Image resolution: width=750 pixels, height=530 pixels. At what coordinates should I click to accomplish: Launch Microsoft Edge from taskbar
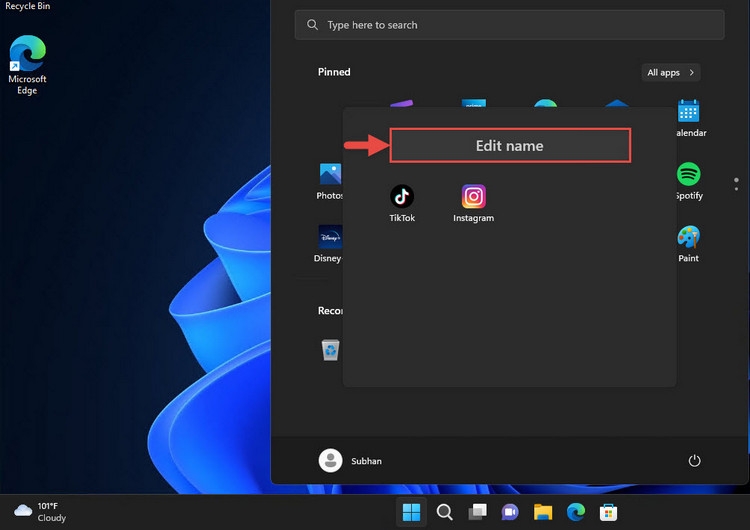(x=576, y=512)
